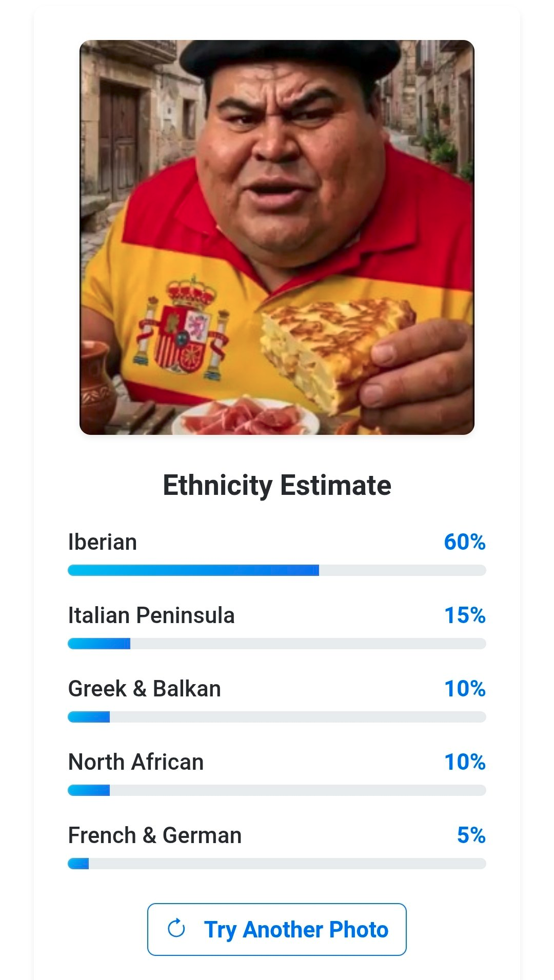
Task: Click the Iberian progress bar
Action: tap(277, 570)
